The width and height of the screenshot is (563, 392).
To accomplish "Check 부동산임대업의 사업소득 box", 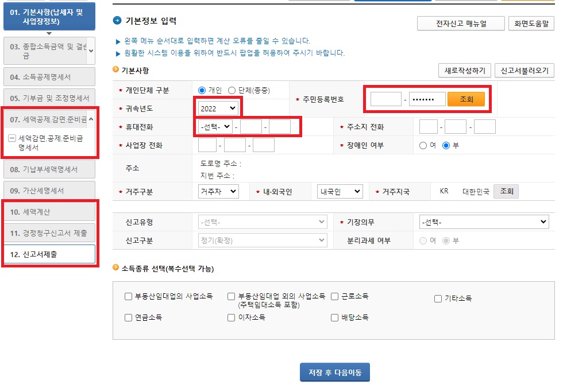I will [128, 297].
